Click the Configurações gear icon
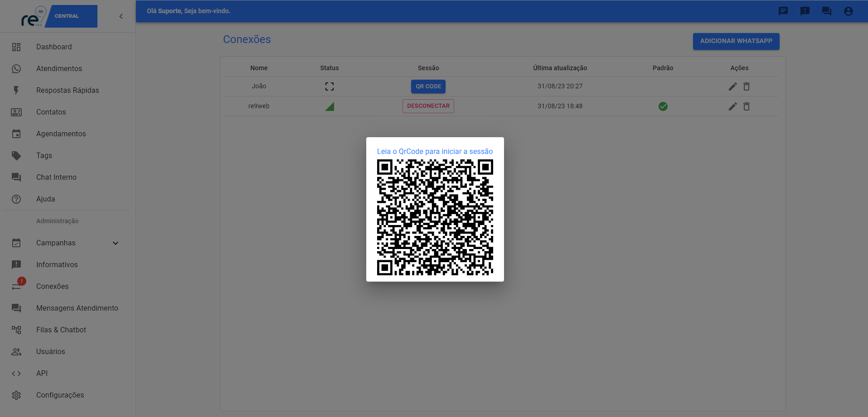868x417 pixels. click(16, 395)
